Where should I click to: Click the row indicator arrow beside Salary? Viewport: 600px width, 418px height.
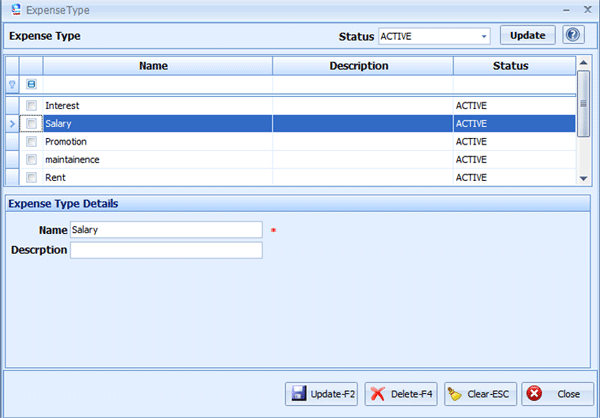[12, 124]
